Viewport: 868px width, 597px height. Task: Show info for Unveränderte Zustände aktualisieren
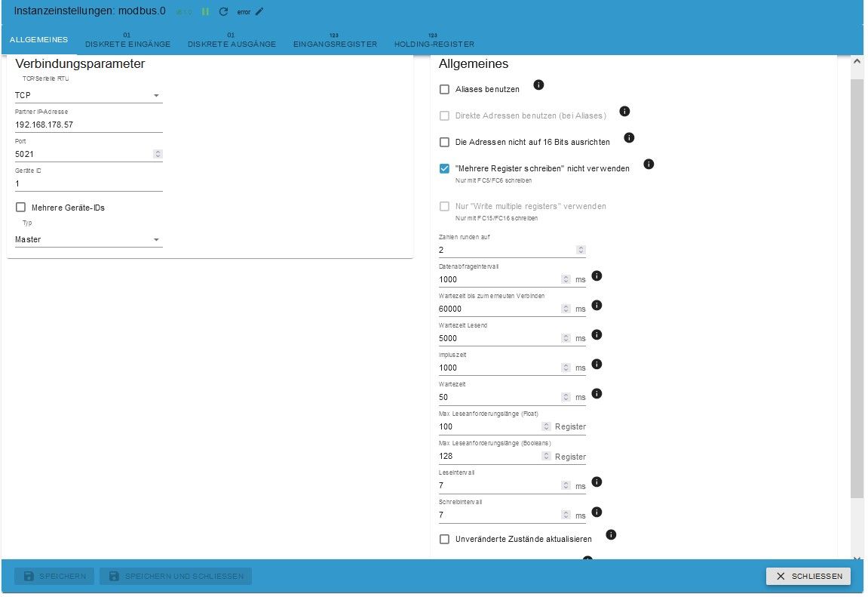(611, 534)
